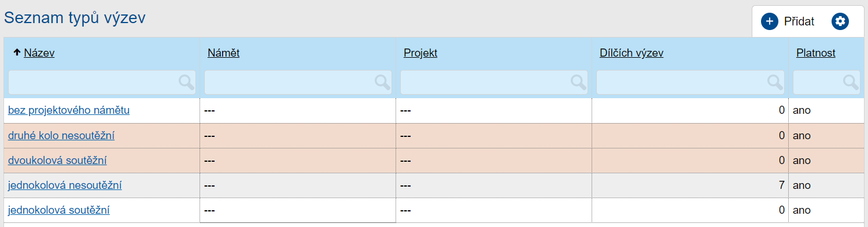Focus the Název filter input field
The image size is (868, 227).
click(x=102, y=82)
